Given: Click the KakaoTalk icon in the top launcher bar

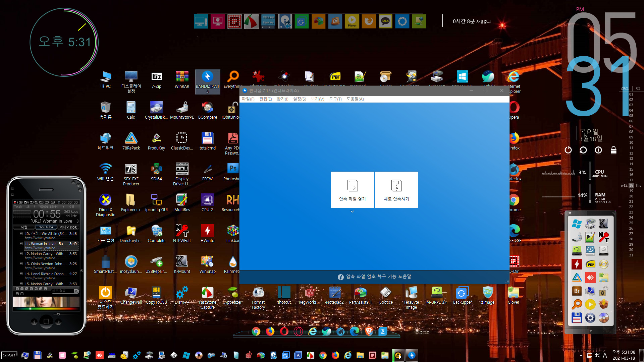Looking at the screenshot, I should tap(385, 21).
